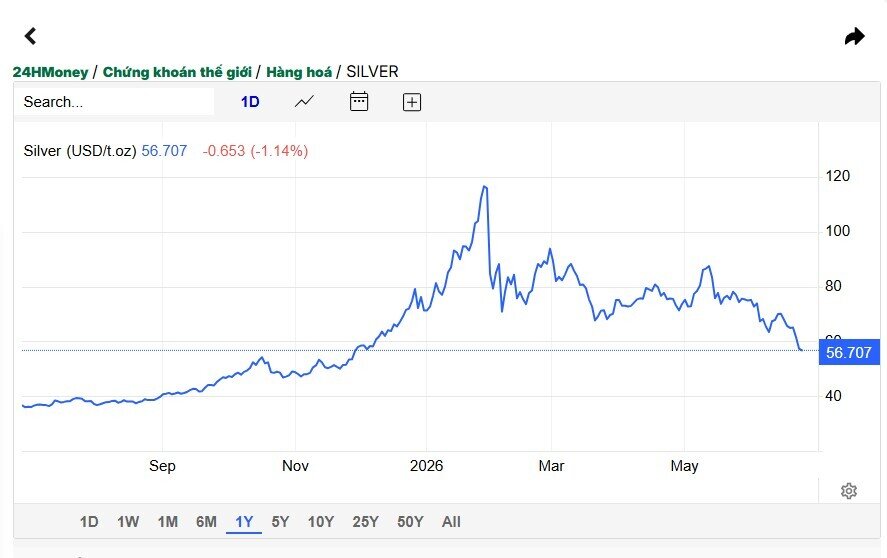Select the 6M time range tab
Viewport: 887px width, 558px height.
(x=206, y=521)
